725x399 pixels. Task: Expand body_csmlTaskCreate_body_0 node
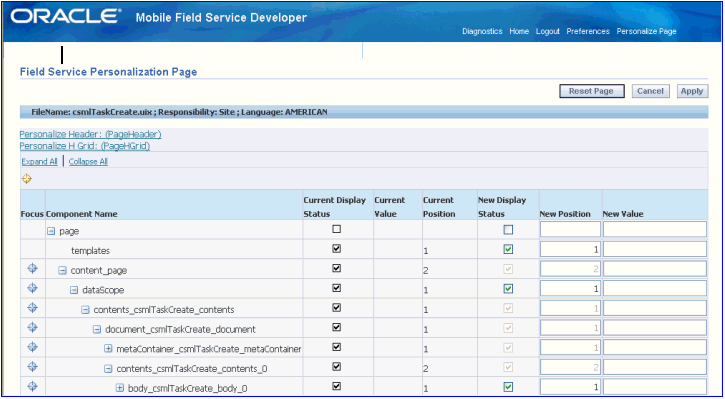tap(119, 388)
